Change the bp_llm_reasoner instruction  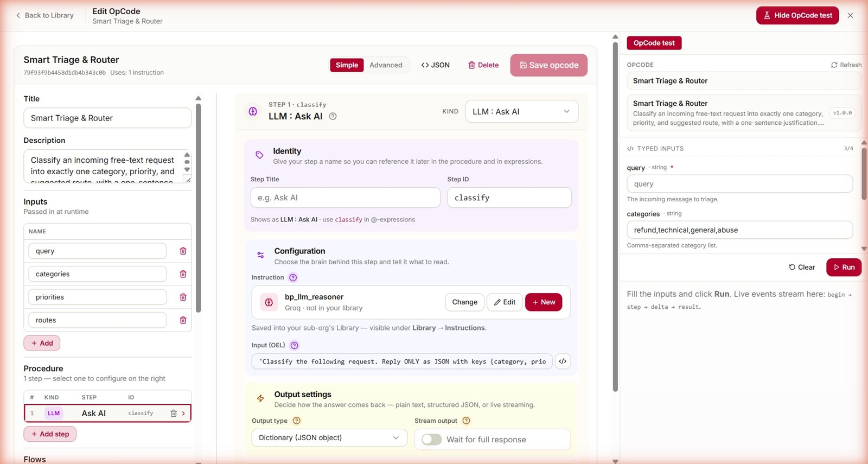(464, 302)
